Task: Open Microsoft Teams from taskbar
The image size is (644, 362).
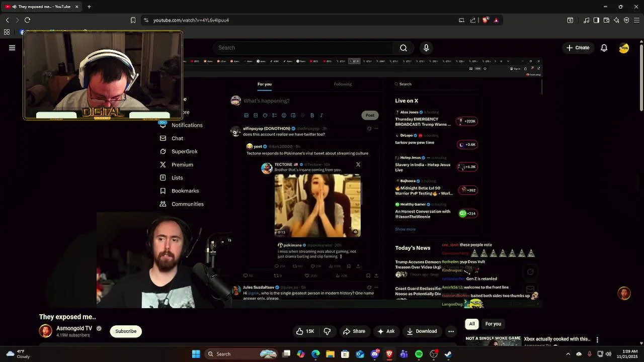Action: tap(404, 354)
